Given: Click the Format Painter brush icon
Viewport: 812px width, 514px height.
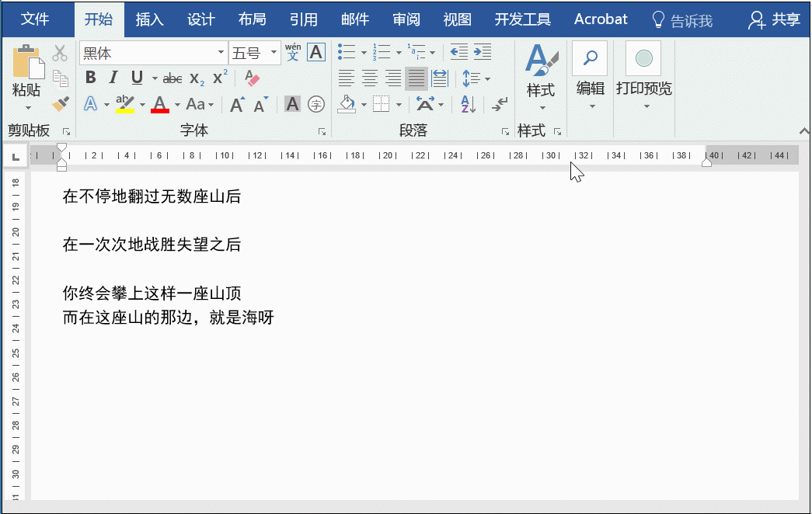Looking at the screenshot, I should click(x=61, y=103).
